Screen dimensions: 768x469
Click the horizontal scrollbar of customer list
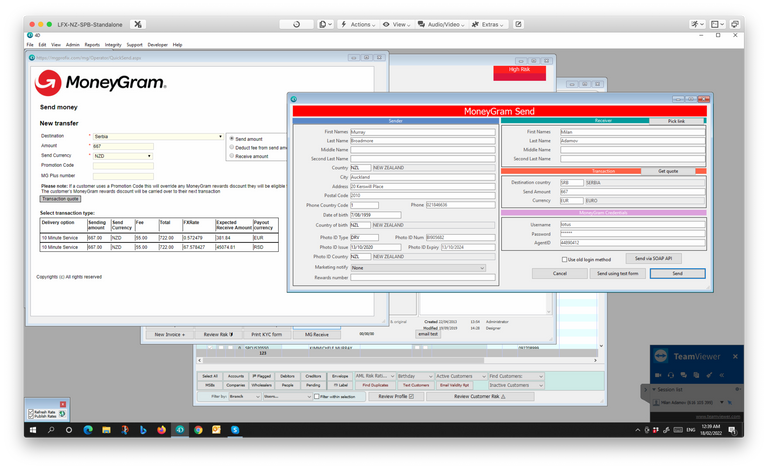coord(399,360)
